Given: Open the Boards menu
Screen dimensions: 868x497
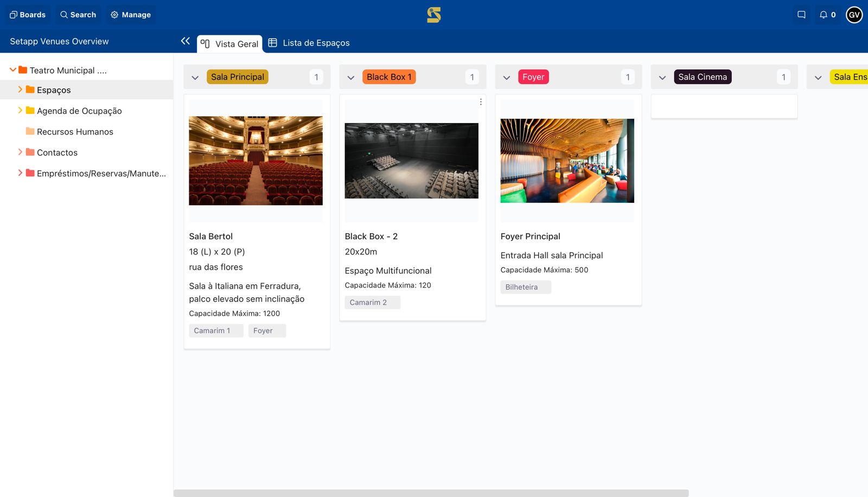Looking at the screenshot, I should tap(28, 15).
